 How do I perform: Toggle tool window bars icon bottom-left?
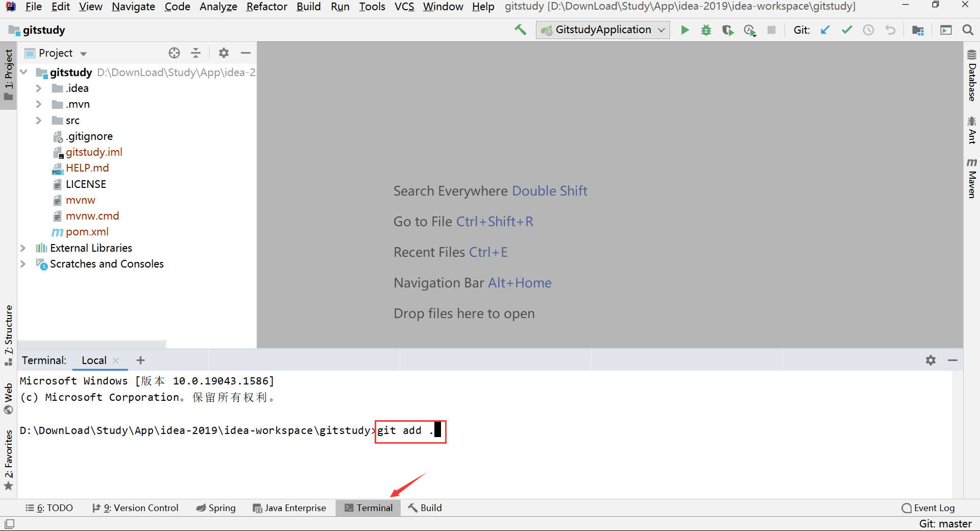tap(9, 524)
